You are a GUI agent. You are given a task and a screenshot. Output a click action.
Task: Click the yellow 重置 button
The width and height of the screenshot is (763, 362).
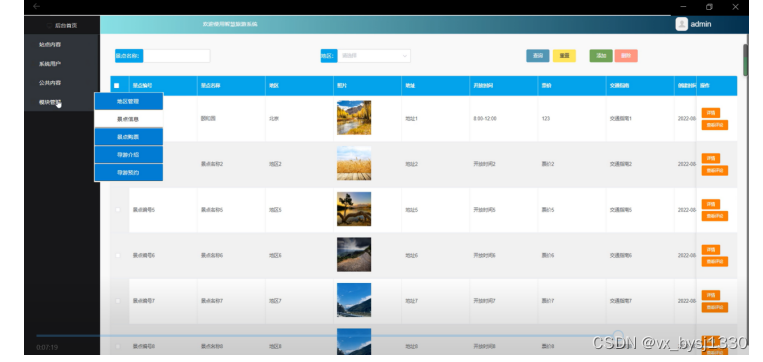click(564, 56)
